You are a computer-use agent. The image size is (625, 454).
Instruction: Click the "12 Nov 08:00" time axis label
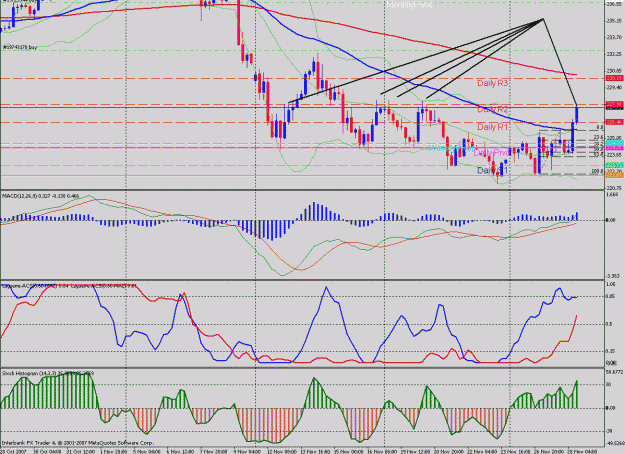tap(282, 452)
